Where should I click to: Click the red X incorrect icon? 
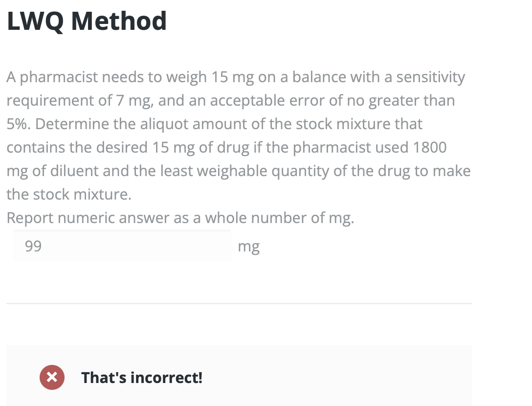52,378
